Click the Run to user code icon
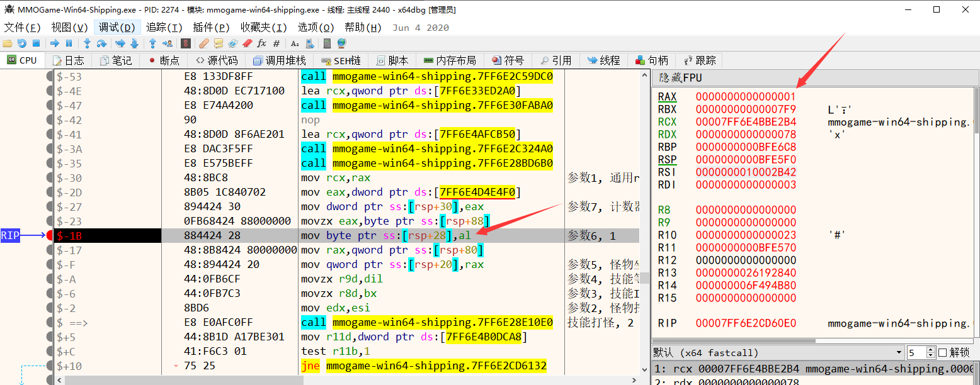Image resolution: width=980 pixels, height=385 pixels. (168, 43)
